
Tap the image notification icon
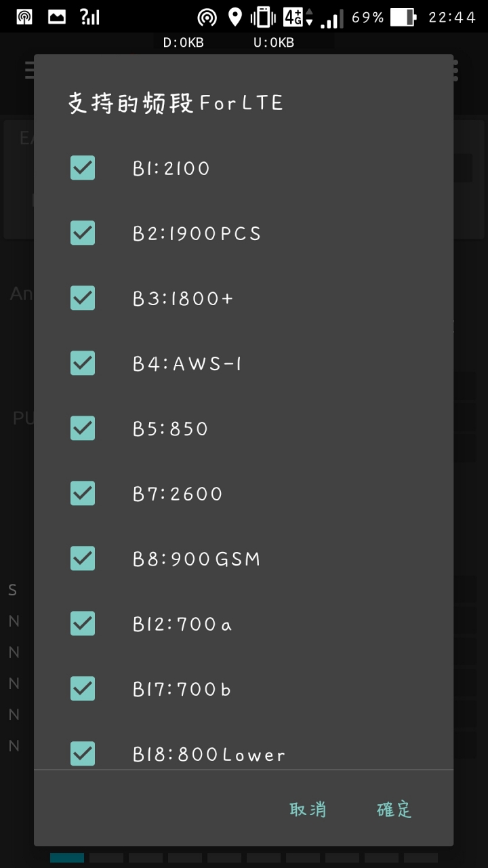[57, 17]
